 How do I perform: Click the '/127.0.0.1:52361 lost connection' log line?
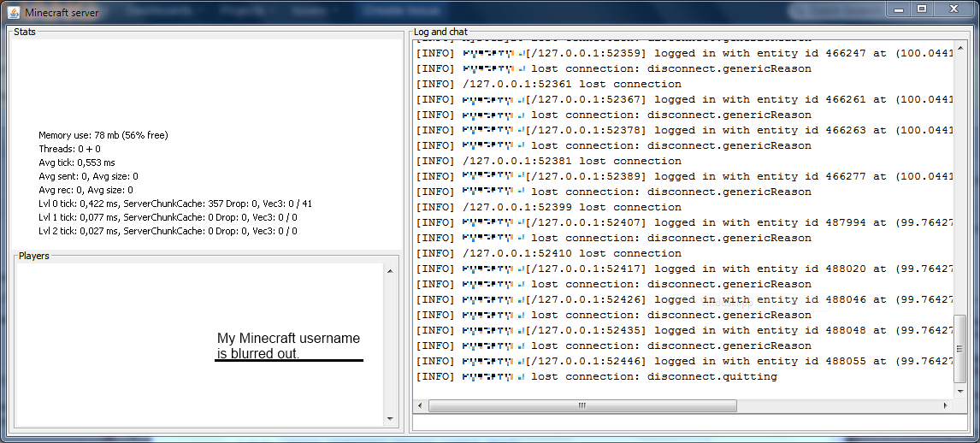click(x=549, y=84)
